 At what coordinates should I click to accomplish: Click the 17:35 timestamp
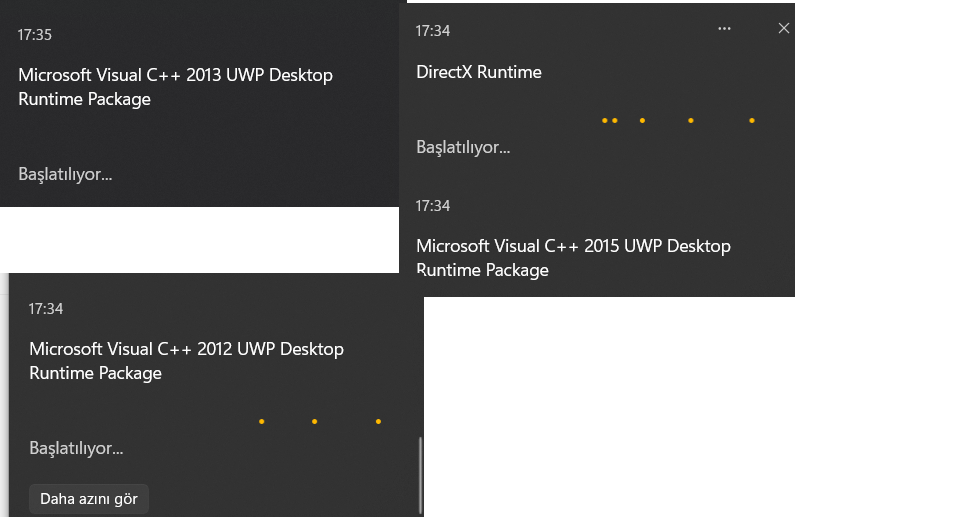pyautogui.click(x=35, y=35)
